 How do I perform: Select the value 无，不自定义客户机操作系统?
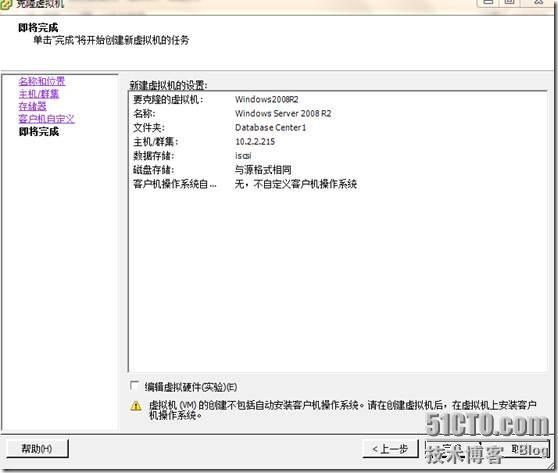(x=296, y=184)
